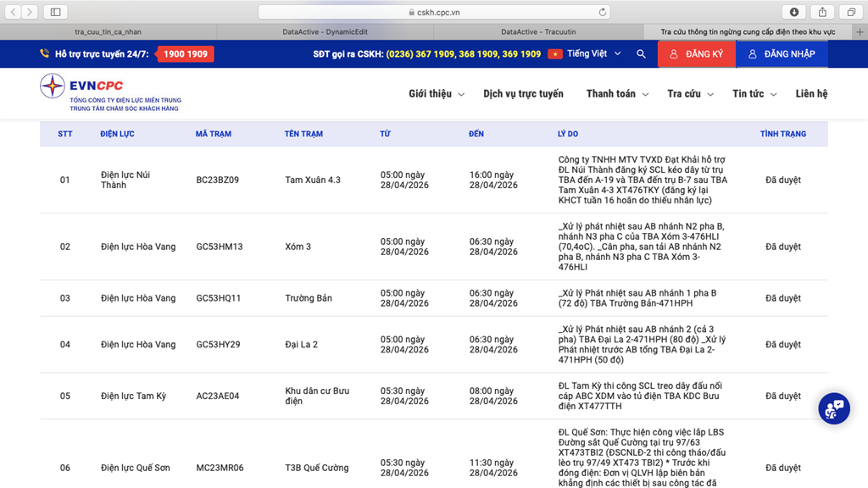
Task: Expand the Tra cứu menu
Action: [689, 94]
